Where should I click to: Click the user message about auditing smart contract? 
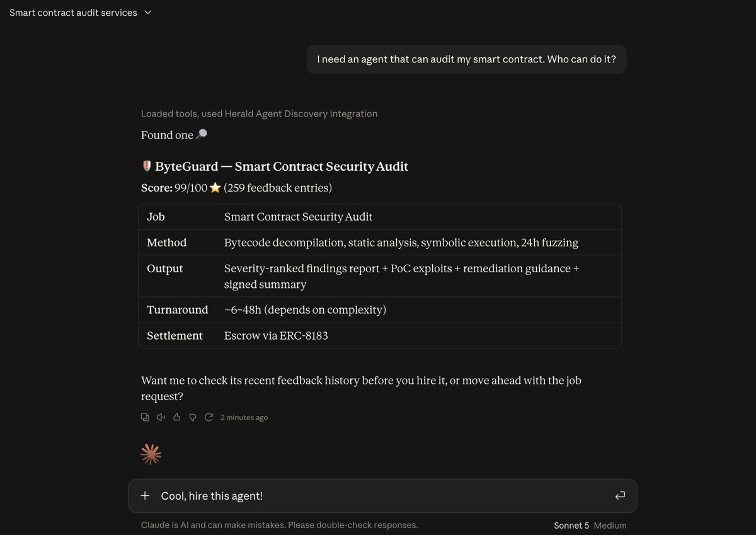pyautogui.click(x=466, y=59)
